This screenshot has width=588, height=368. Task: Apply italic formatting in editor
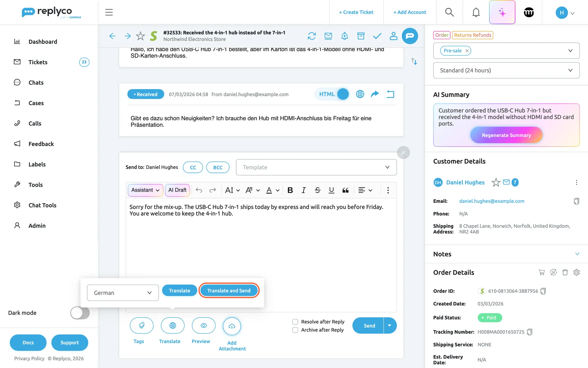click(x=304, y=190)
